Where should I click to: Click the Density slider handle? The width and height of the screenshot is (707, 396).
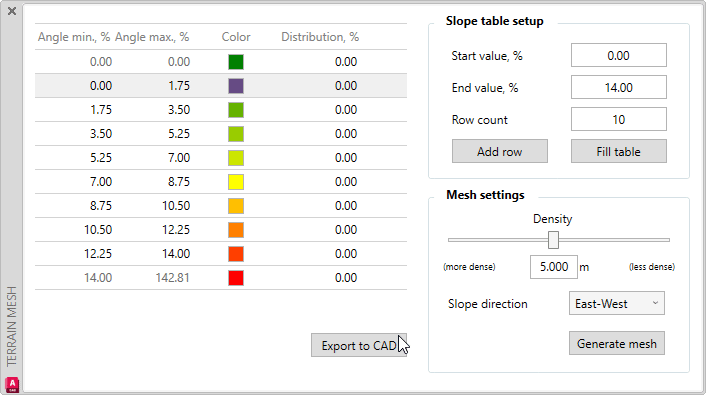pos(553,240)
